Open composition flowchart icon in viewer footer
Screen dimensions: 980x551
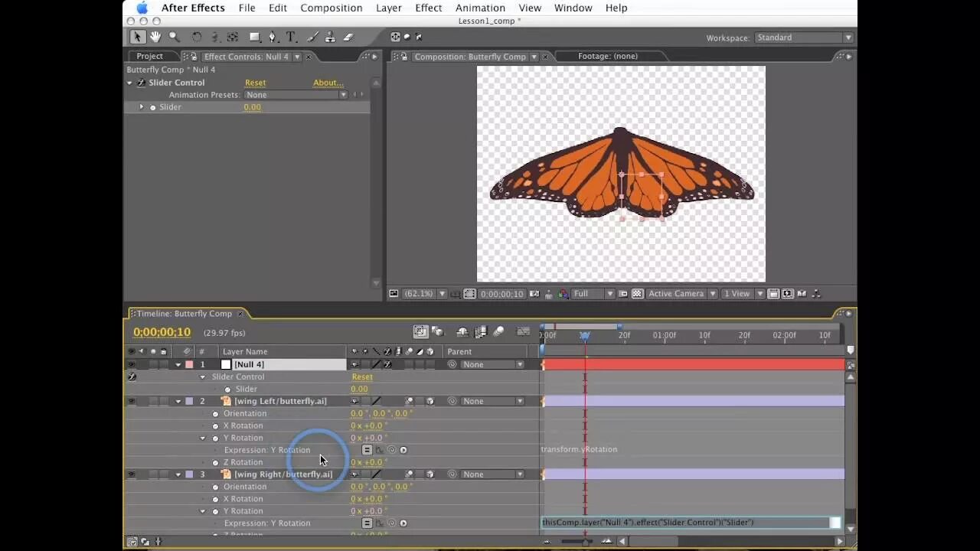click(x=815, y=294)
